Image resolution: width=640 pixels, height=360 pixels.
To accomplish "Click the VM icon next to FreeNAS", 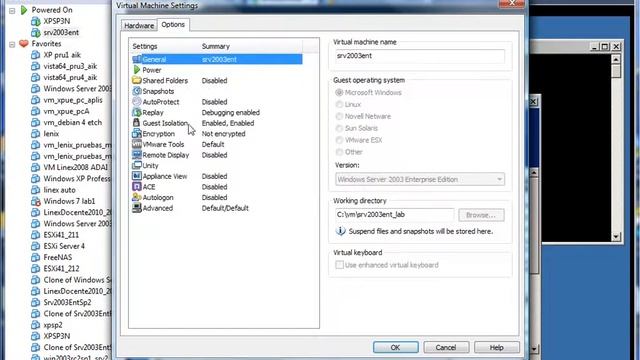I will pyautogui.click(x=36, y=257).
